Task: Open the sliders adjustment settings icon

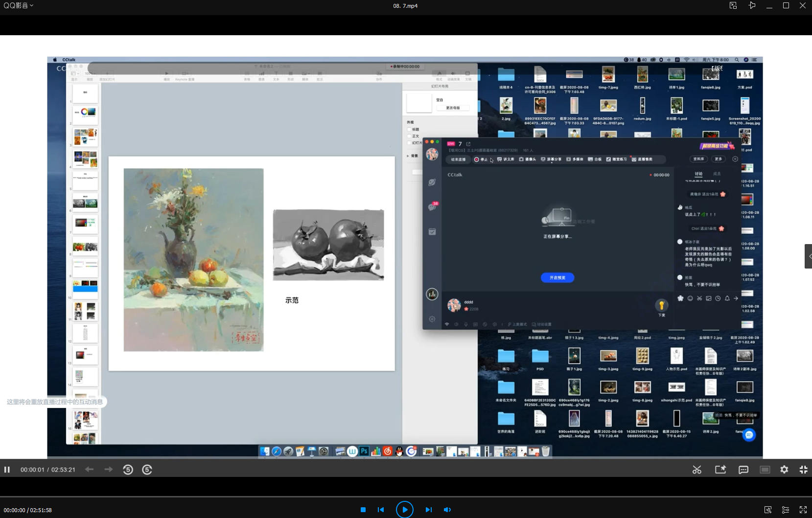Action: pos(786,510)
